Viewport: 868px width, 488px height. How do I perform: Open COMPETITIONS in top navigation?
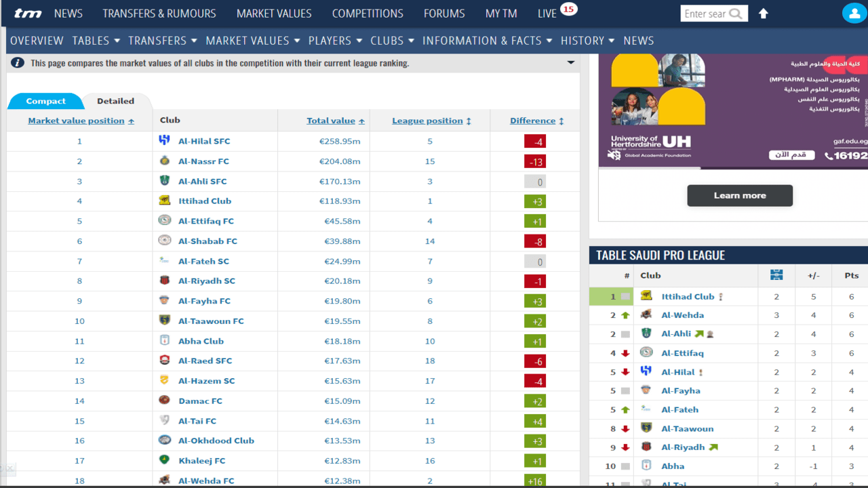point(368,14)
